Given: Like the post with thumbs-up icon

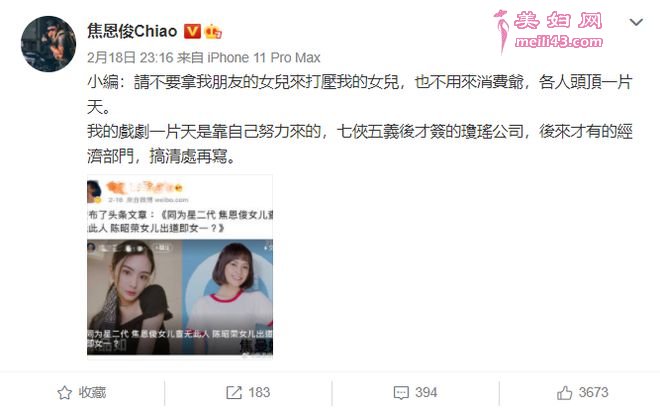Looking at the screenshot, I should pyautogui.click(x=564, y=393).
